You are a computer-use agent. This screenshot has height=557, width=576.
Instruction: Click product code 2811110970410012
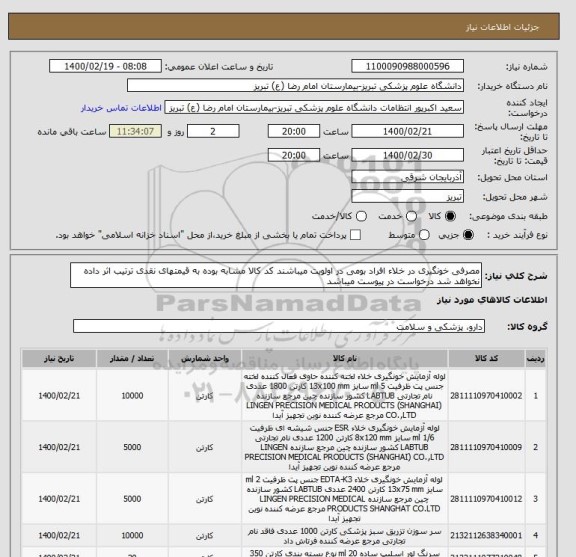(486, 499)
